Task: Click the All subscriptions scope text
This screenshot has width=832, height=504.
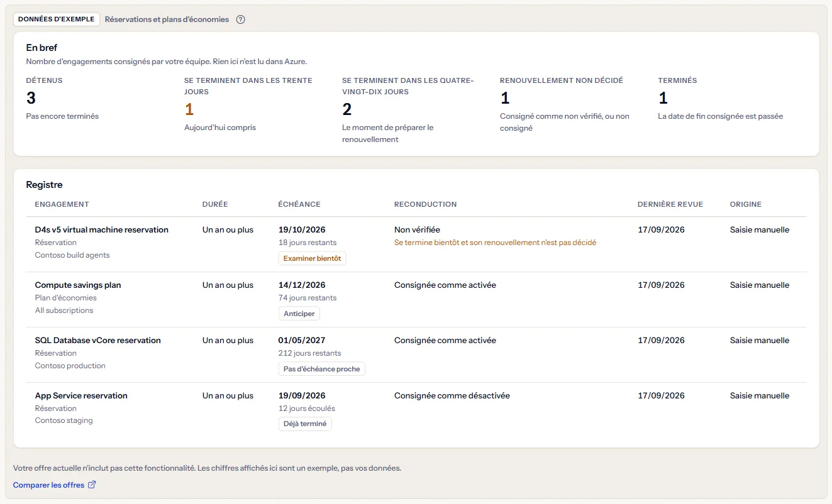Action: (x=64, y=310)
